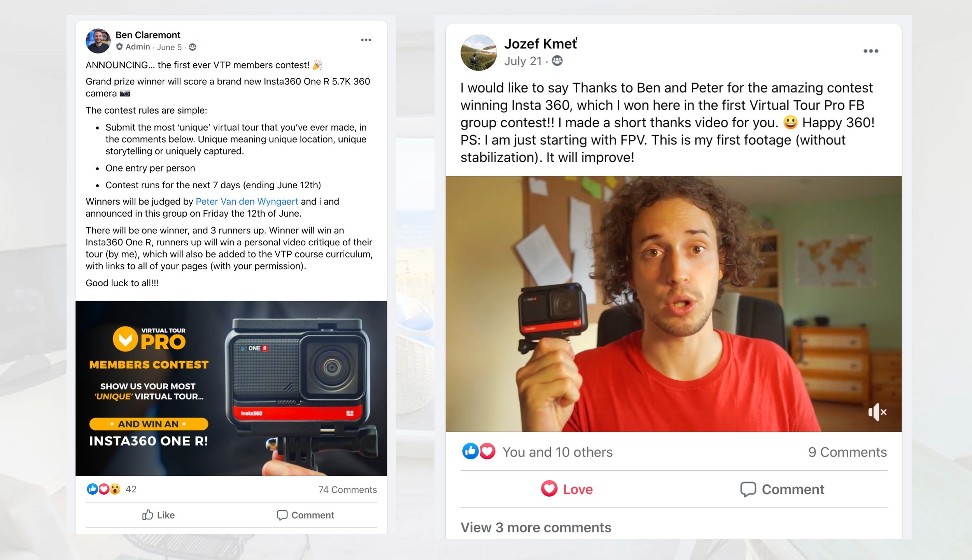Click the group audience icon next to July 21
The height and width of the screenshot is (560, 972).
pos(557,61)
